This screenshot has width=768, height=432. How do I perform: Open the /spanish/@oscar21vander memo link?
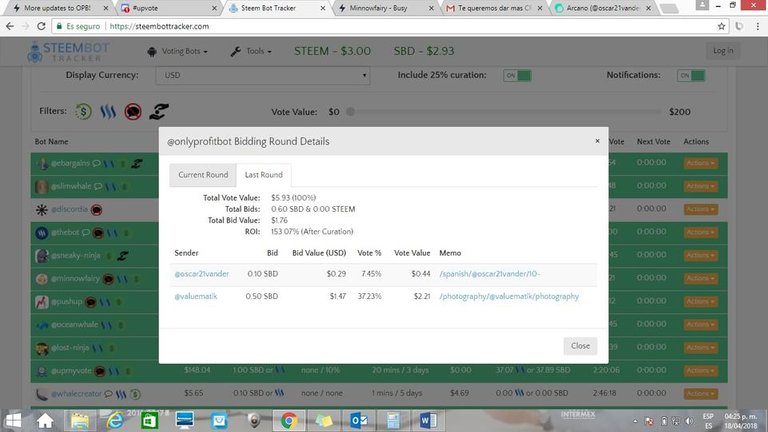tap(489, 274)
